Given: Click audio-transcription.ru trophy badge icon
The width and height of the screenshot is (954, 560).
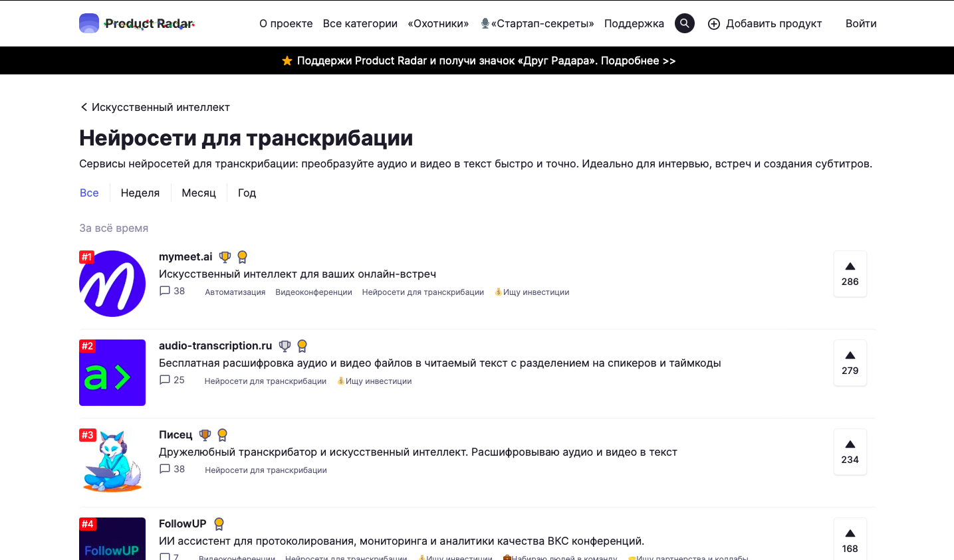Looking at the screenshot, I should [285, 345].
